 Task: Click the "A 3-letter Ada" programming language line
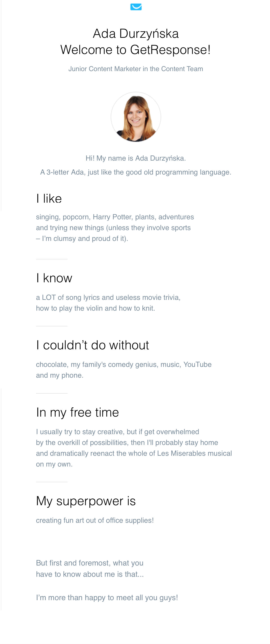pos(135,172)
